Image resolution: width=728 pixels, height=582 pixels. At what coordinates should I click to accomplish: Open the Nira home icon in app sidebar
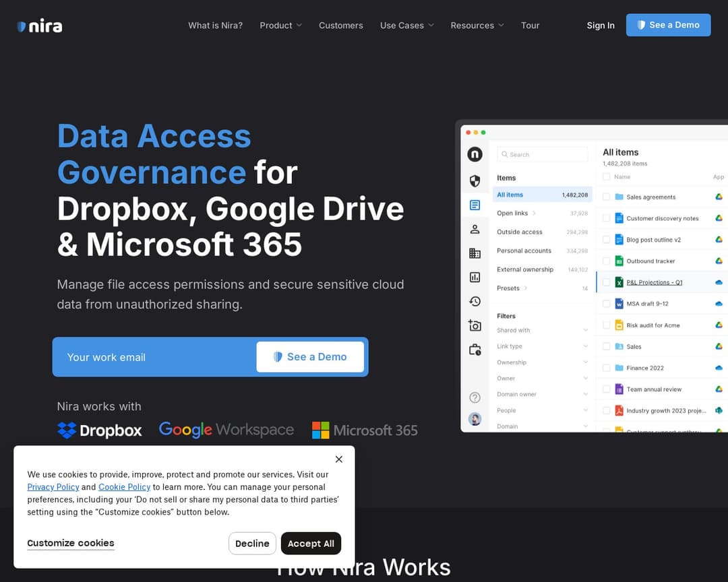point(475,154)
